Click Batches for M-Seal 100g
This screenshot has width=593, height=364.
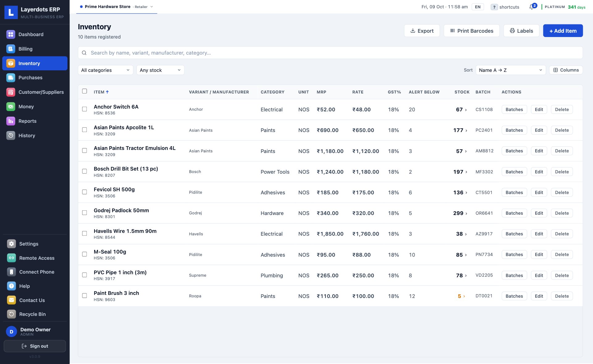[x=514, y=254]
